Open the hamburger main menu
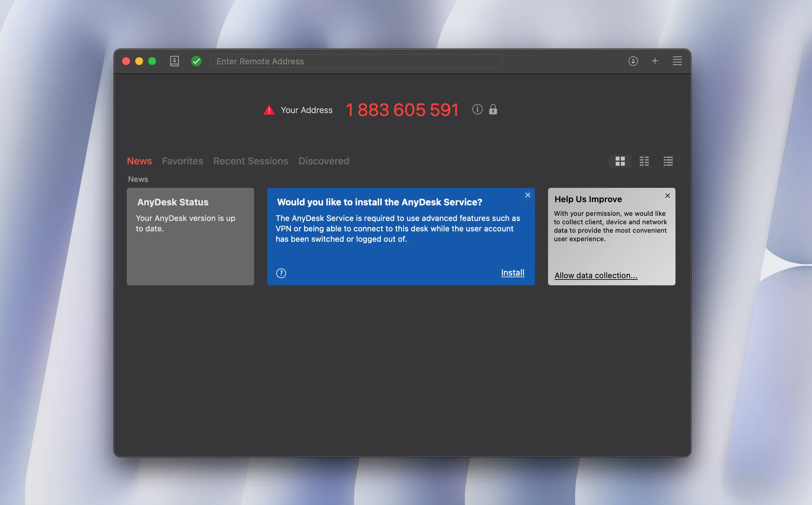Screen dimensions: 812x505 [x=677, y=61]
